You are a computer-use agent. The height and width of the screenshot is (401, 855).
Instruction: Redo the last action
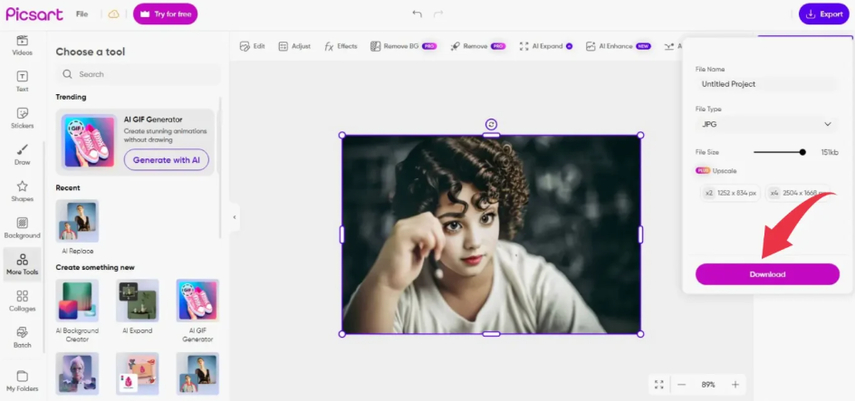438,14
